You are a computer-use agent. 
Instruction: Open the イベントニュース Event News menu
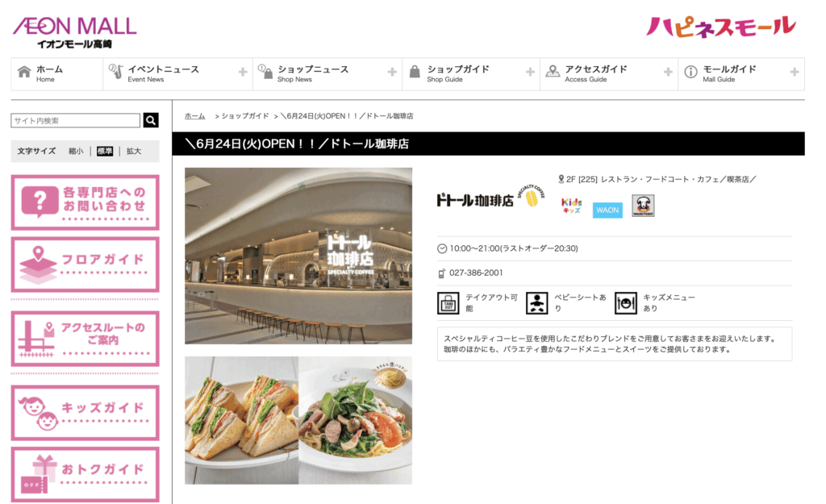coord(177,73)
